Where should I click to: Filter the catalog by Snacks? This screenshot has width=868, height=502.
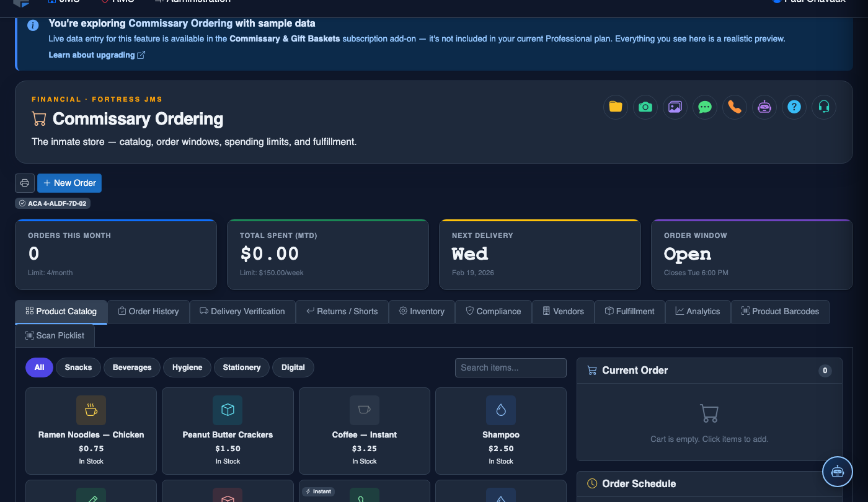tap(78, 368)
